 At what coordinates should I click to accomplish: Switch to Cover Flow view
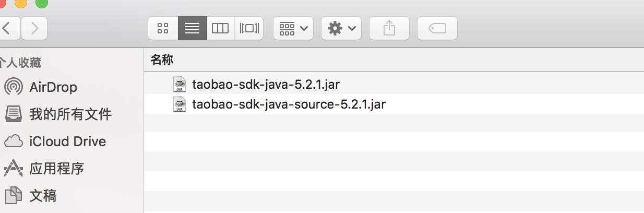(249, 28)
